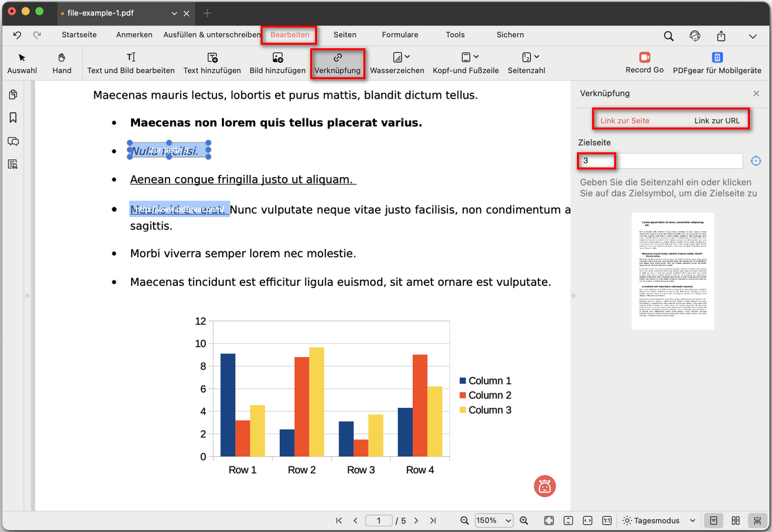Click the chatbot assistant floating icon
Image resolution: width=772 pixels, height=532 pixels.
click(545, 486)
